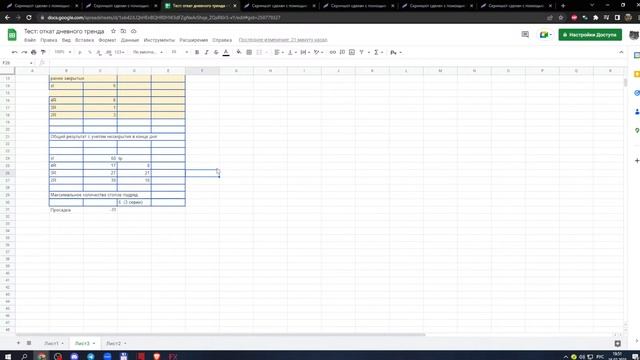The height and width of the screenshot is (360, 640).
Task: Toggle strikethrough formatting
Action: (216, 52)
